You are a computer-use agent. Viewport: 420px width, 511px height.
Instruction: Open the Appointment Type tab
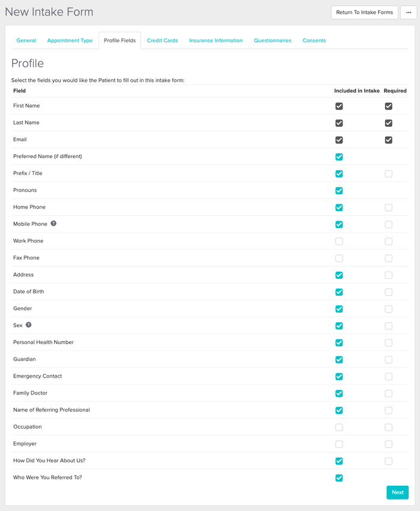pos(70,40)
